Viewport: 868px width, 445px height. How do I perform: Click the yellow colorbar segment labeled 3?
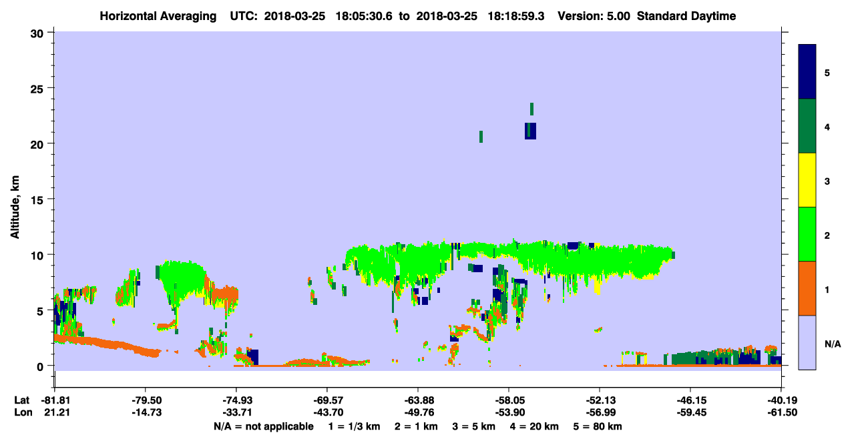point(807,180)
